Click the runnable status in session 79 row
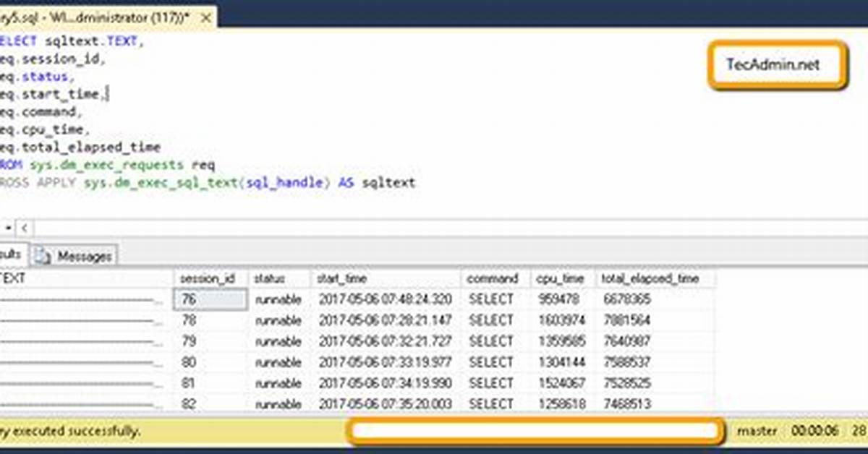The width and height of the screenshot is (868, 454). (279, 341)
